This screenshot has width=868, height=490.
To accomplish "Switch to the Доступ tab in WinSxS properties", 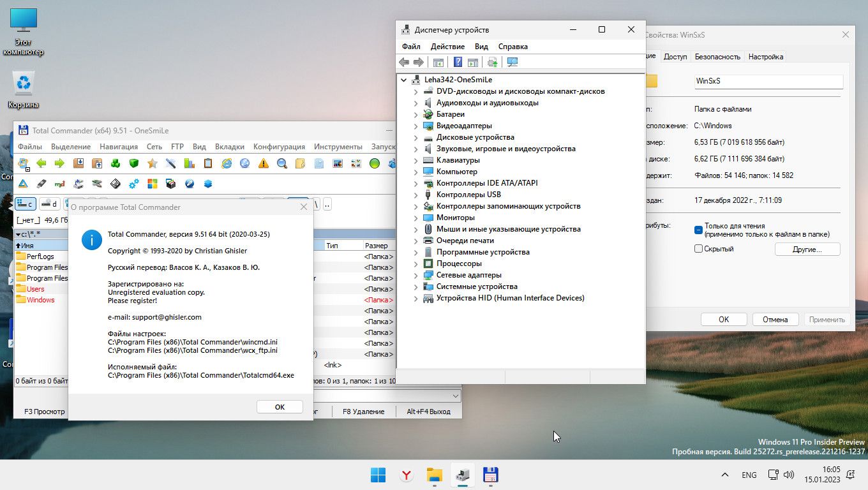I will [x=675, y=57].
